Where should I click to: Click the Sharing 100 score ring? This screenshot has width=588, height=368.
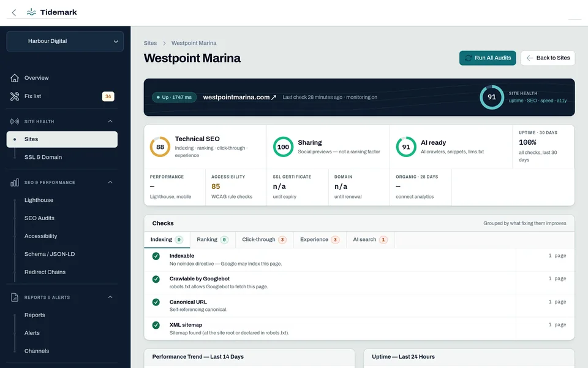283,147
